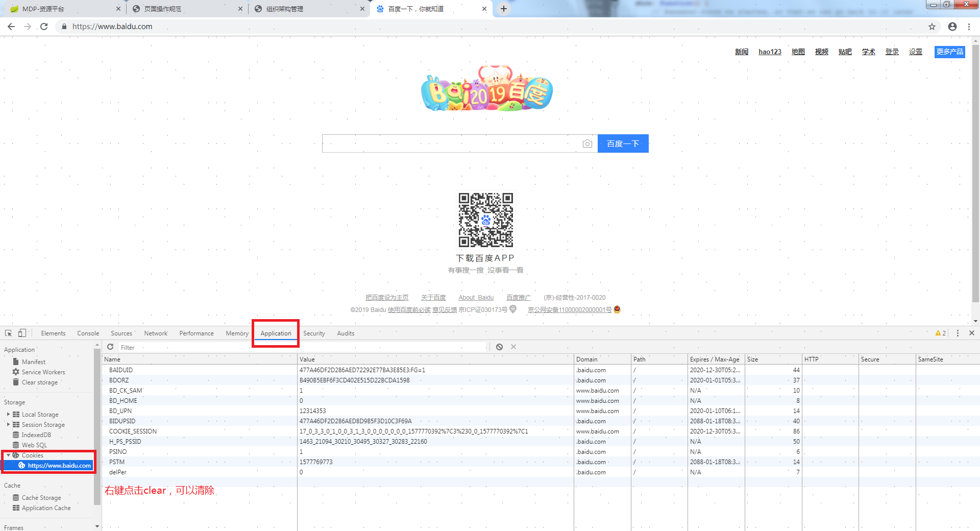
Task: Toggle the device toolbar in DevTools
Action: [x=21, y=333]
